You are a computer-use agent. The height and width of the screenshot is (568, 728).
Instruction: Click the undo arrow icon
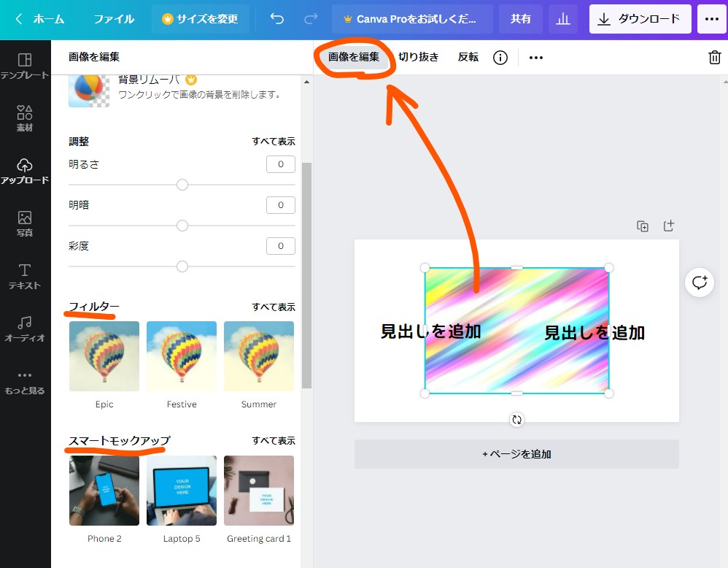(x=276, y=18)
